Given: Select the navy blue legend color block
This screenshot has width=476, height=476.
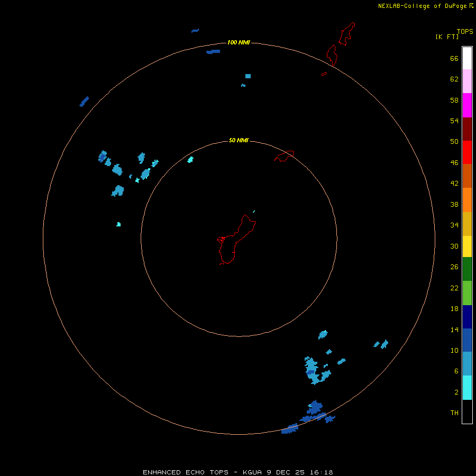Looking at the screenshot, I should 467,317.
